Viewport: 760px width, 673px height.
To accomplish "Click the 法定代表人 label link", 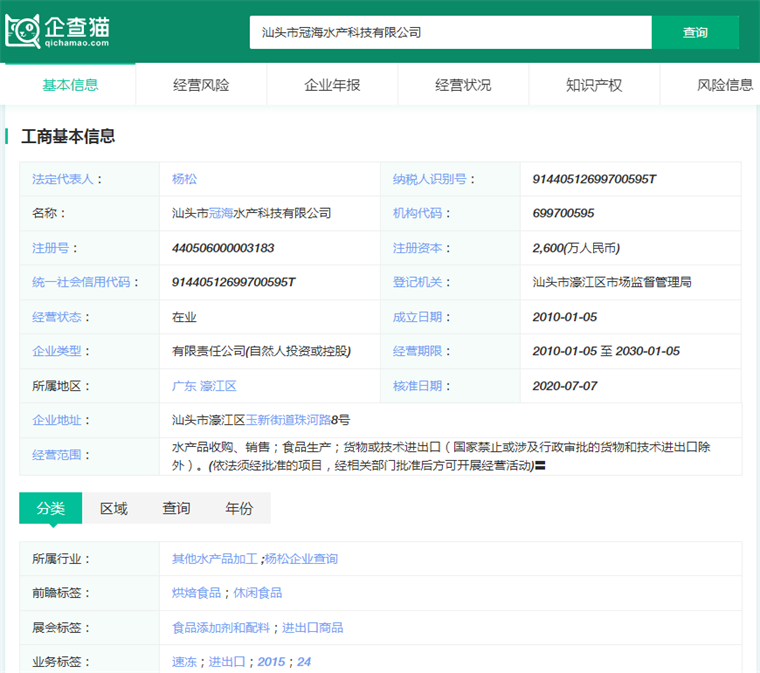I will (63, 179).
